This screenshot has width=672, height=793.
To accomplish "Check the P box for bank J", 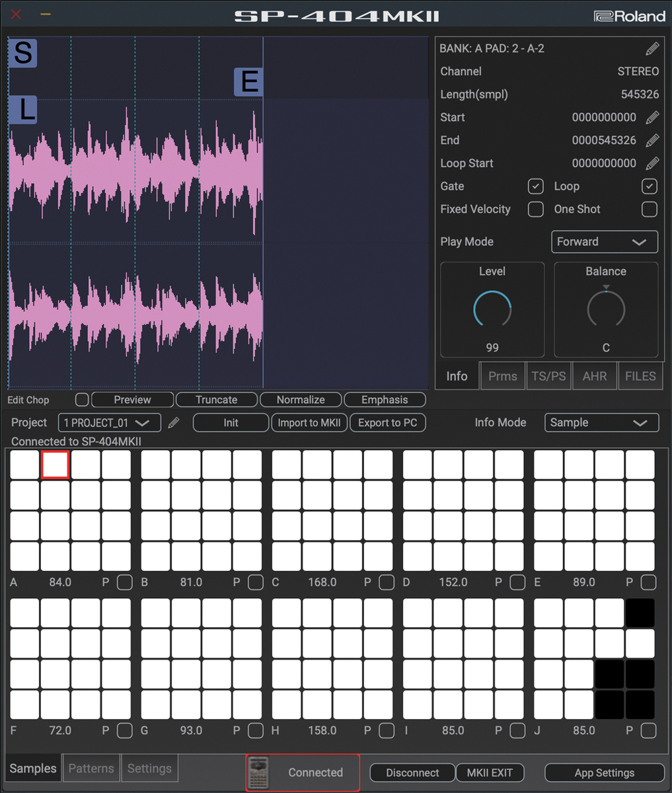I will (649, 730).
